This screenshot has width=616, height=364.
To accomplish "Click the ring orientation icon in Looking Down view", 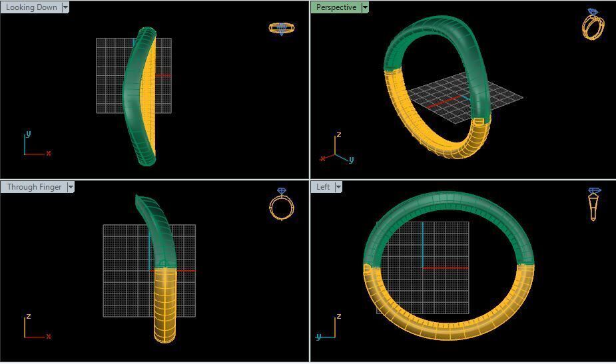I will pyautogui.click(x=282, y=29).
